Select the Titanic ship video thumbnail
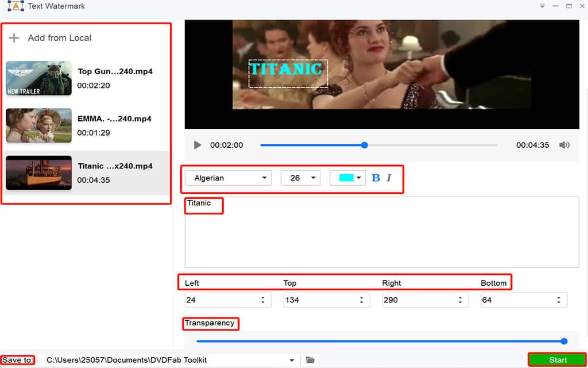 [x=38, y=172]
